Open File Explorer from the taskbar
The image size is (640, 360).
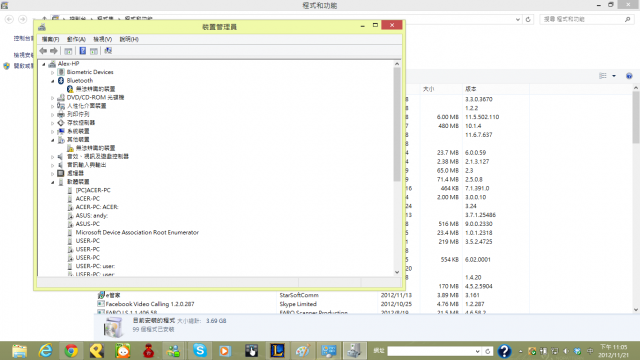pos(20,351)
